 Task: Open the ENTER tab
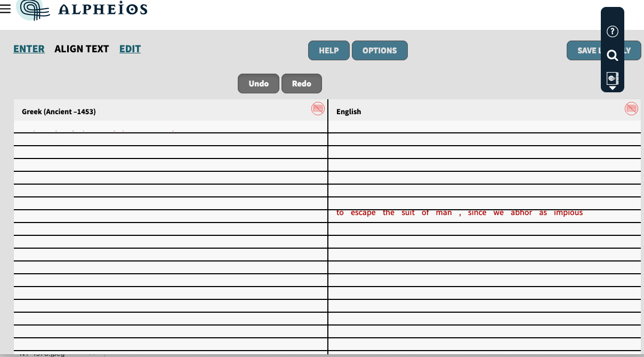click(29, 49)
